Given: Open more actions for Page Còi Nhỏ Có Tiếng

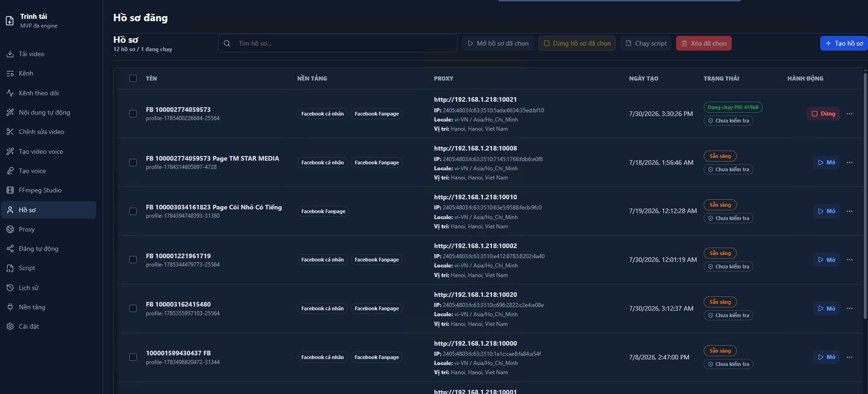Looking at the screenshot, I should pyautogui.click(x=850, y=211).
